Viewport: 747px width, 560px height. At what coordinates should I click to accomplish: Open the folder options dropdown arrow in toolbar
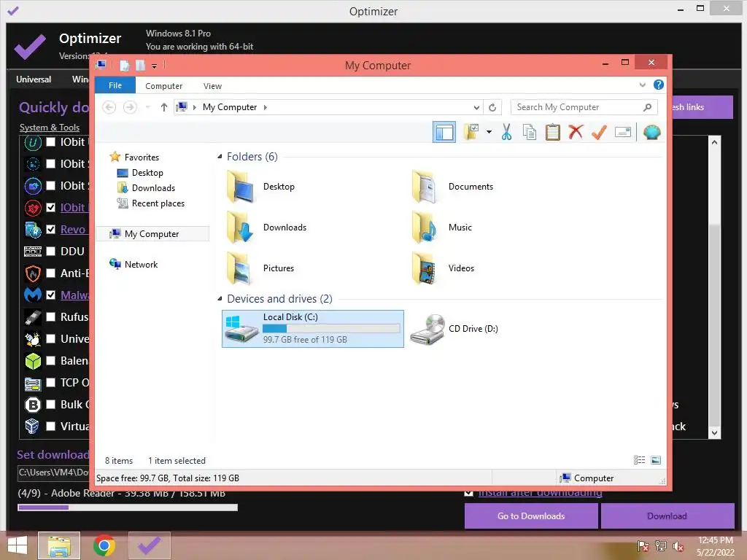coord(489,132)
